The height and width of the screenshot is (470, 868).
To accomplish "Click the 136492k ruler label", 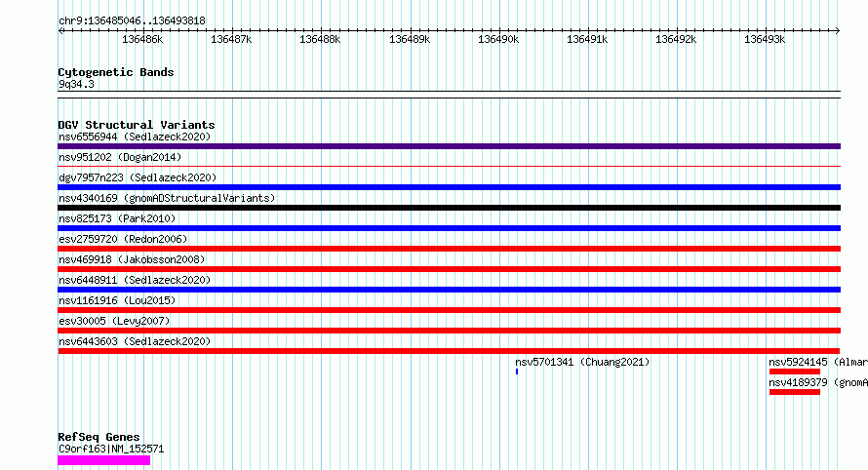I will coord(676,39).
